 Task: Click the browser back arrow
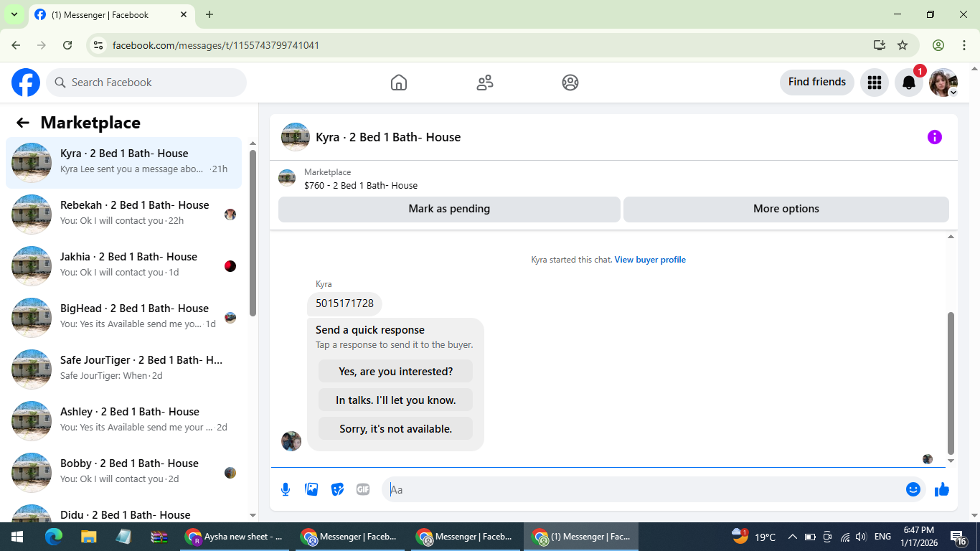(x=16, y=45)
